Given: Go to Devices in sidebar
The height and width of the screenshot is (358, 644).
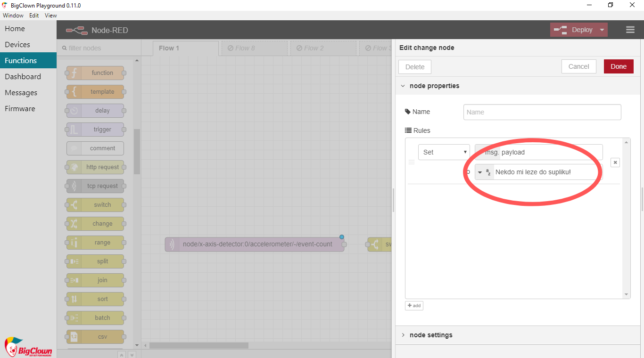Looking at the screenshot, I should click(x=28, y=44).
